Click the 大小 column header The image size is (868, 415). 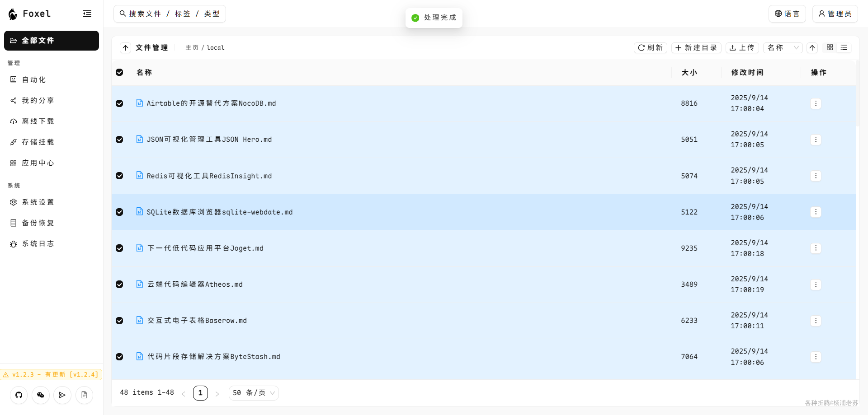tap(689, 73)
